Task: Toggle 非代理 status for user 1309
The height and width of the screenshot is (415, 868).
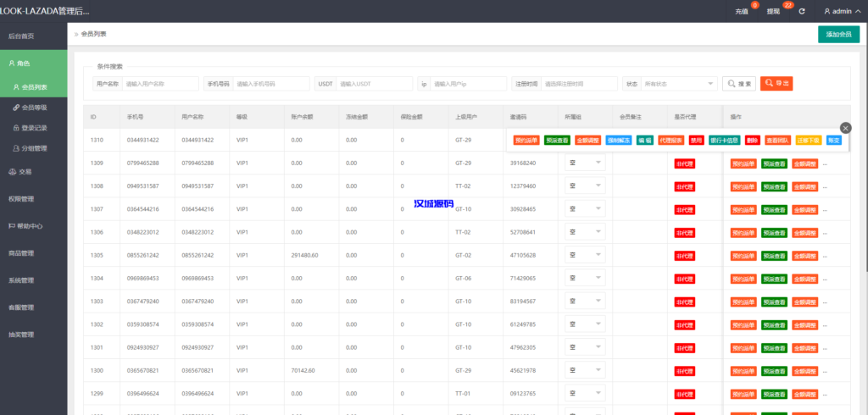Action: [x=685, y=163]
